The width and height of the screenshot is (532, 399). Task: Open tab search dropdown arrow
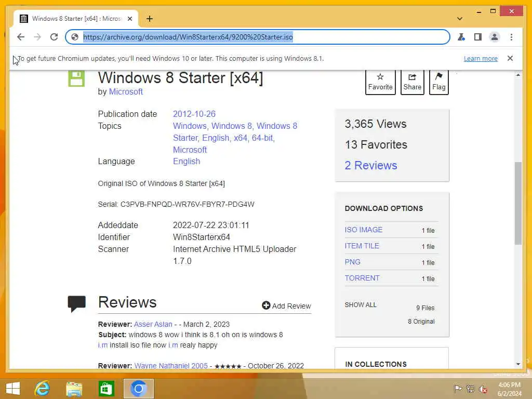pos(460,19)
